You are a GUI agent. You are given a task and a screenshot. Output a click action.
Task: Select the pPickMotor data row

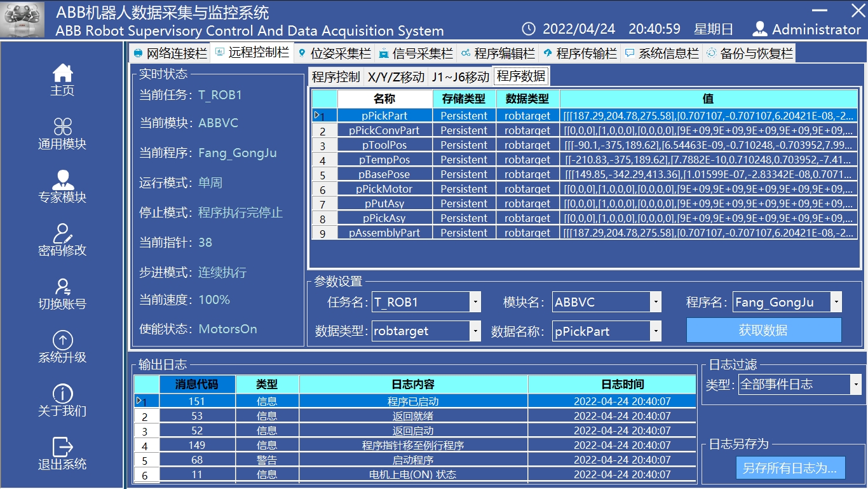click(x=585, y=189)
